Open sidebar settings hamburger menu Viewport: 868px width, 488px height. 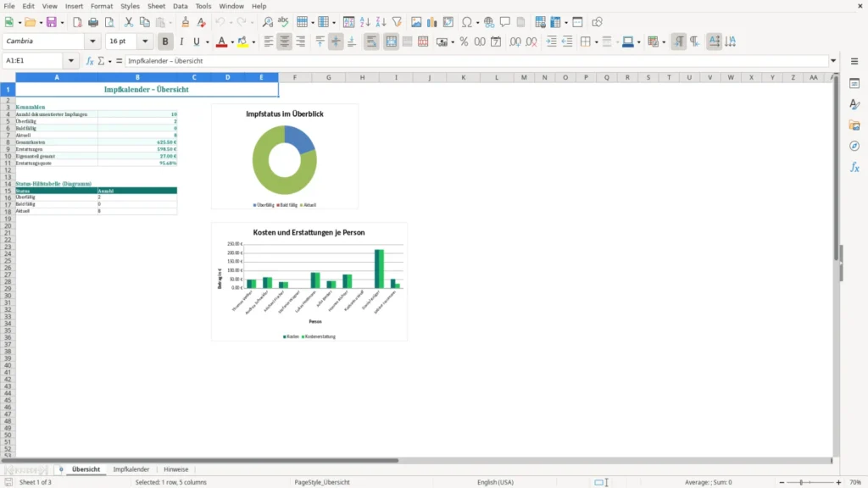point(854,61)
